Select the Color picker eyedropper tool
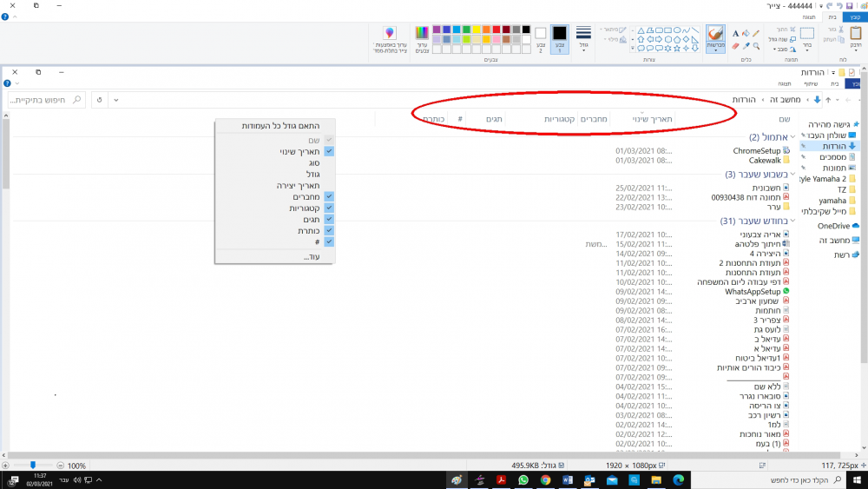Viewport: 868px width, 489px height. click(x=746, y=46)
